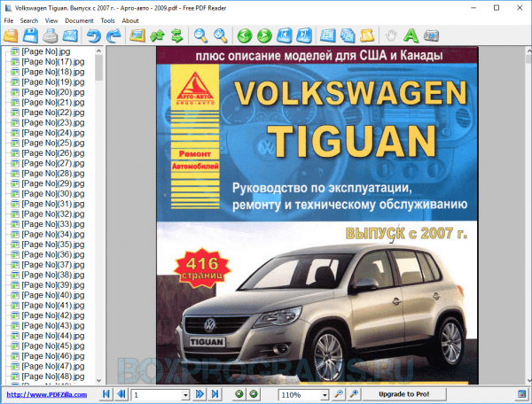Select [Page No](29).jpg in the list

53,183
